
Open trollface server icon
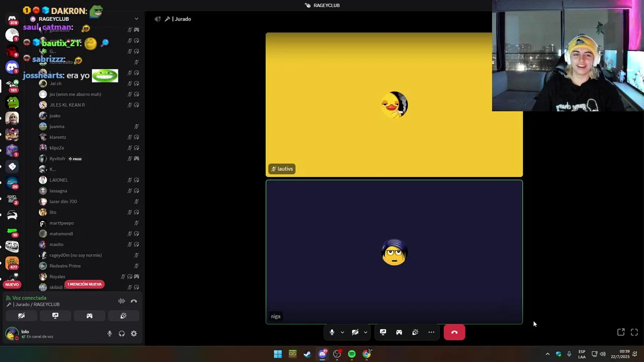[12, 246]
